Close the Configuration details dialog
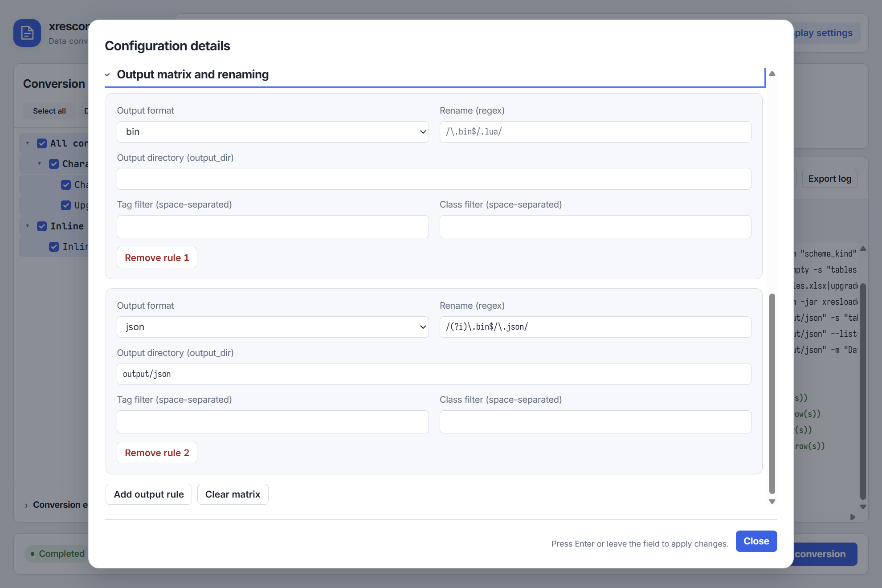This screenshot has width=882, height=588. click(756, 541)
